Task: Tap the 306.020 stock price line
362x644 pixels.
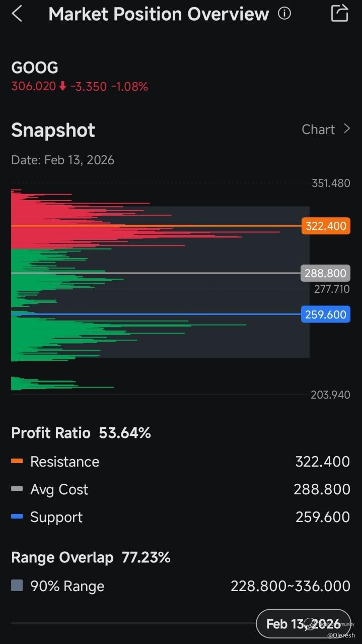Action: tap(80, 87)
